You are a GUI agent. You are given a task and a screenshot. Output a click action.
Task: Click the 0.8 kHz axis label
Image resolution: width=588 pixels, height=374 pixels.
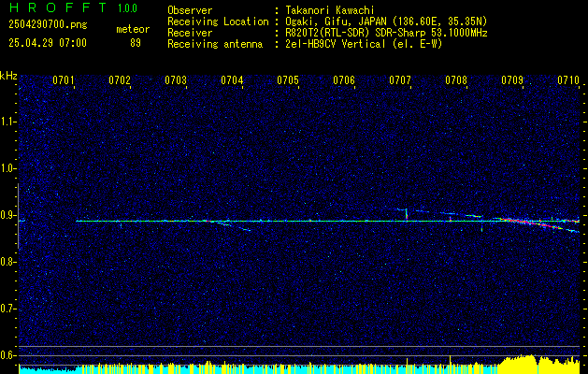tap(7, 262)
